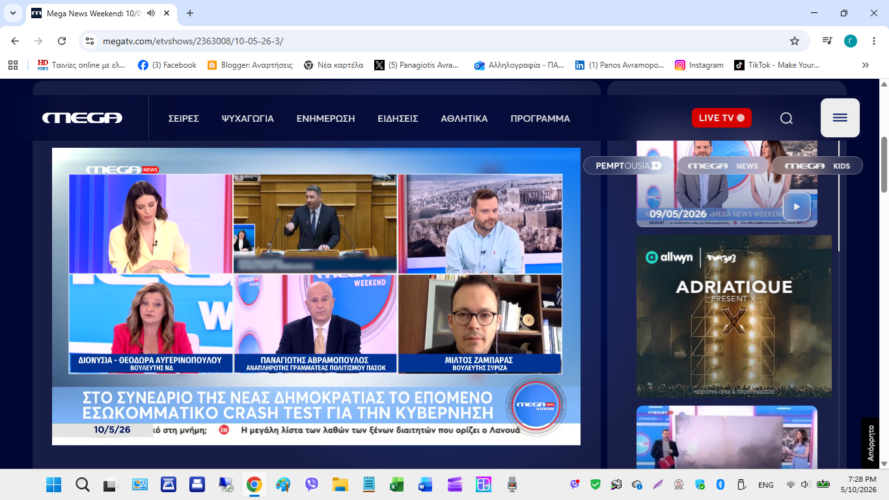889x500 pixels.
Task: Open the ΠΡΟΓΡΑΜΜΑ menu
Action: pyautogui.click(x=540, y=118)
